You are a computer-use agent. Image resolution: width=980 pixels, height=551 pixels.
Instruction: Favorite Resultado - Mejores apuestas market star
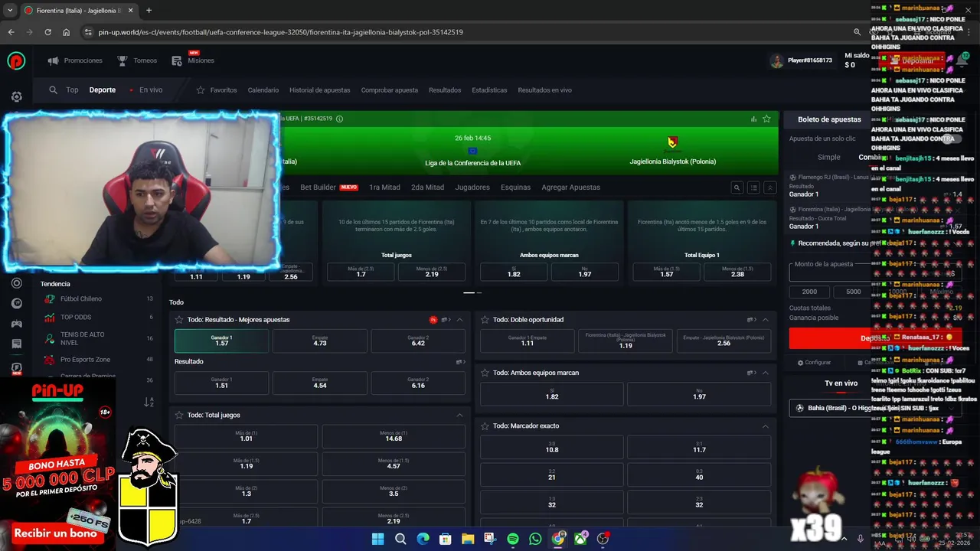click(x=179, y=320)
